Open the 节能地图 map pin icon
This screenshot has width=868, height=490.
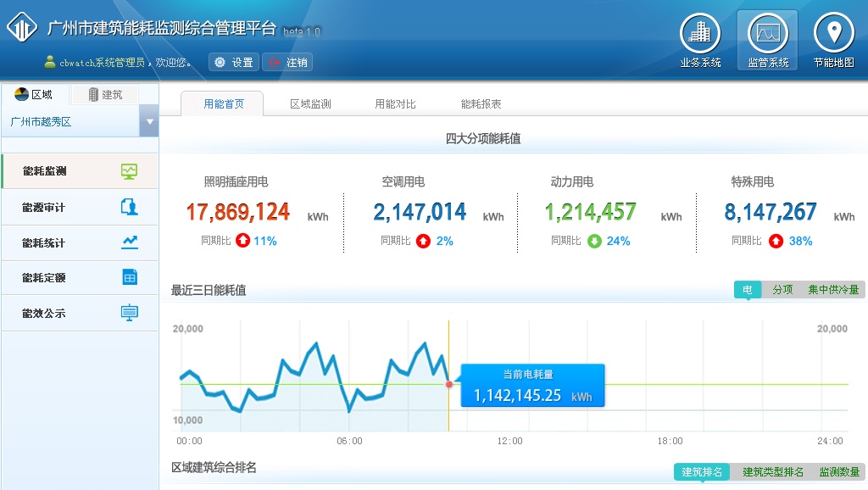point(833,33)
